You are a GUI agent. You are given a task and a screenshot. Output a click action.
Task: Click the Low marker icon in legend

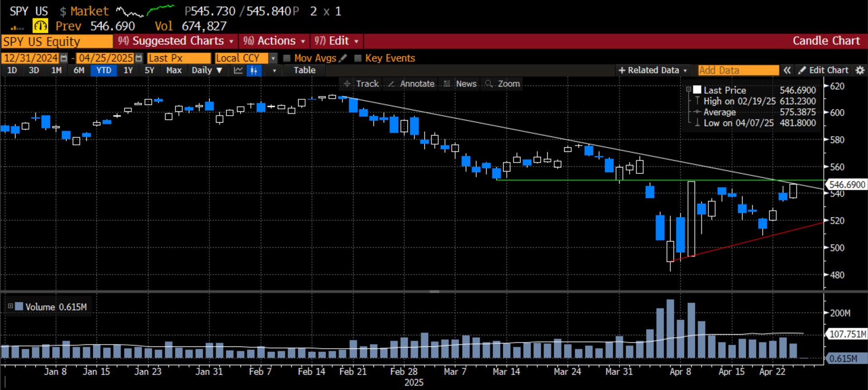(697, 122)
